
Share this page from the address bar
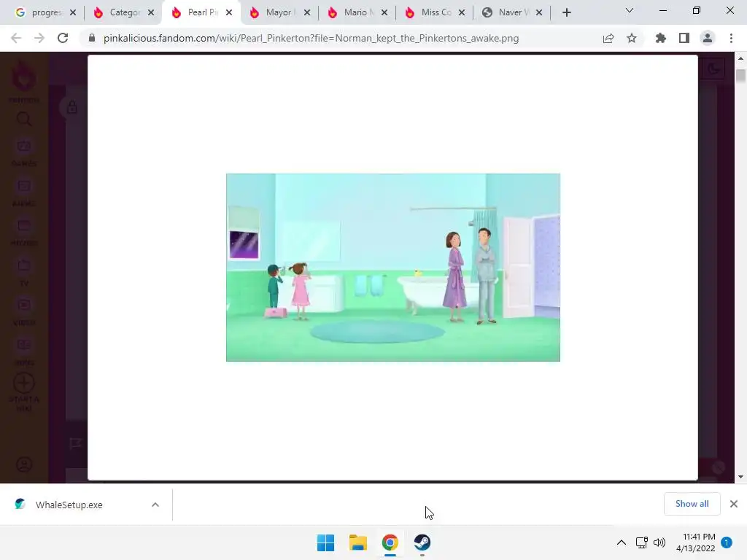tap(608, 38)
